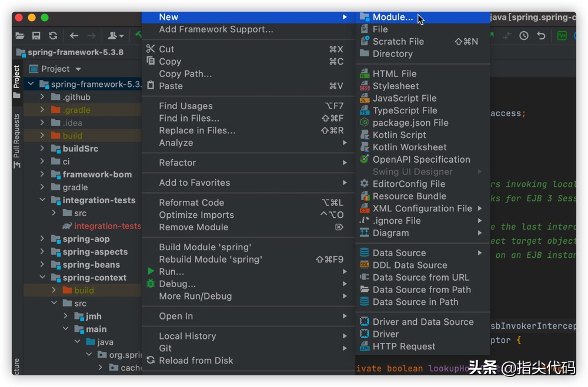588x387 pixels.
Task: Click the Save All toolbar icon
Action: [36, 36]
